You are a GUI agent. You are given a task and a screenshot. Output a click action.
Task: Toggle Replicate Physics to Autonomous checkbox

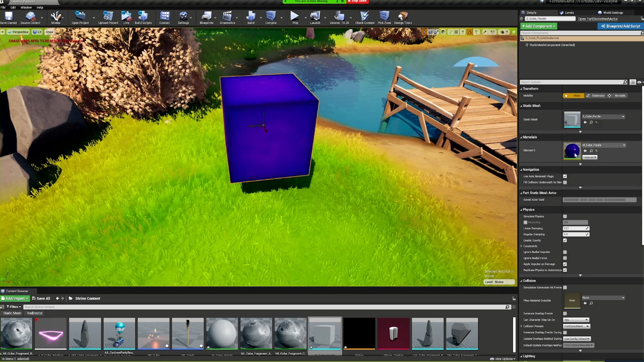(x=565, y=270)
